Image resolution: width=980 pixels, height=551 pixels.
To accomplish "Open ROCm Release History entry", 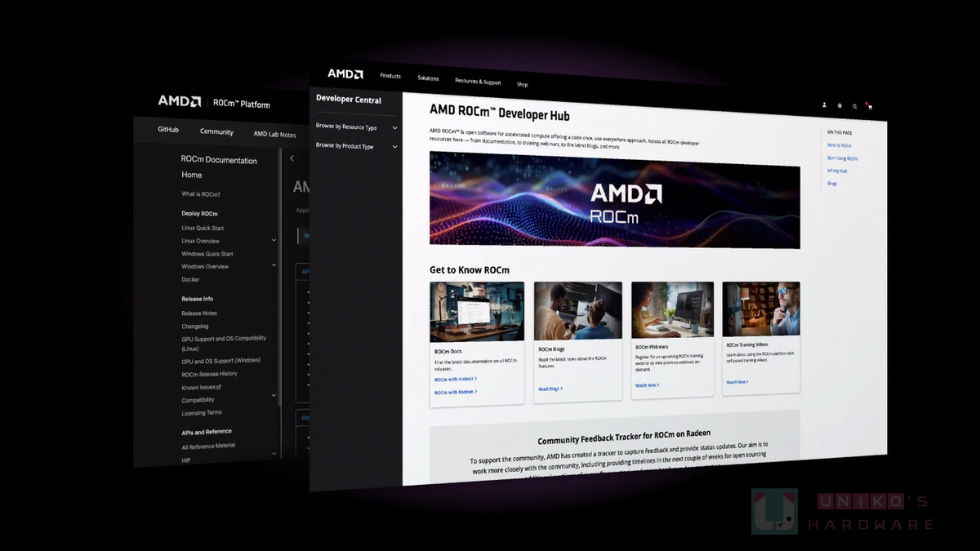I will click(209, 374).
